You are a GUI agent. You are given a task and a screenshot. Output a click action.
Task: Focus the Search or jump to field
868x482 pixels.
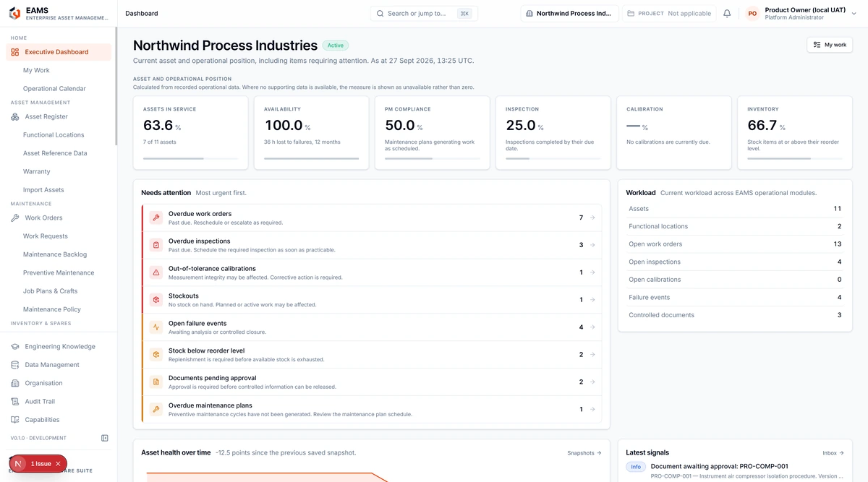[424, 13]
